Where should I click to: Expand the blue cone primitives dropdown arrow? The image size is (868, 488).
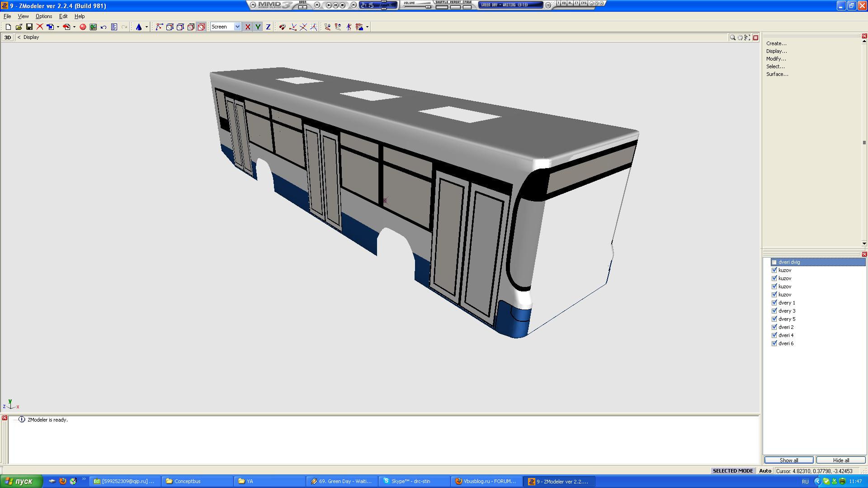click(x=146, y=27)
